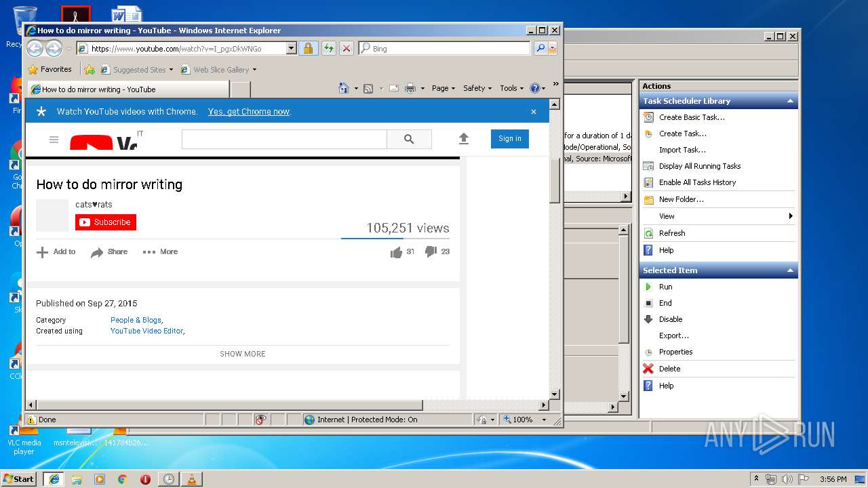868x488 pixels.
Task: Click the IE address bar URL field
Action: [x=182, y=48]
